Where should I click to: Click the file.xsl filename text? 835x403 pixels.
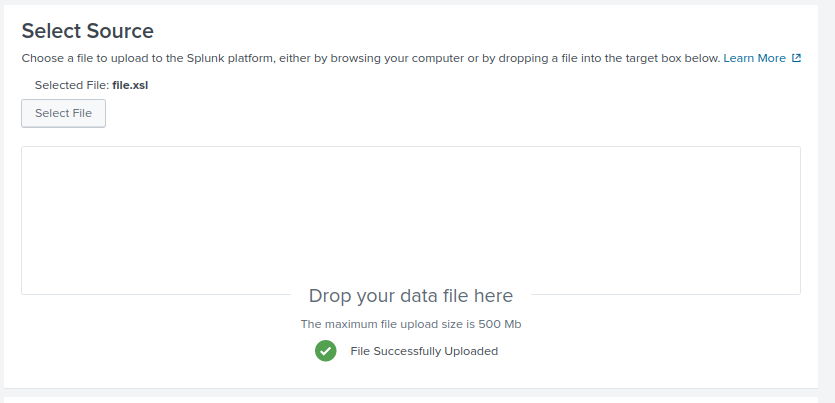[x=131, y=85]
